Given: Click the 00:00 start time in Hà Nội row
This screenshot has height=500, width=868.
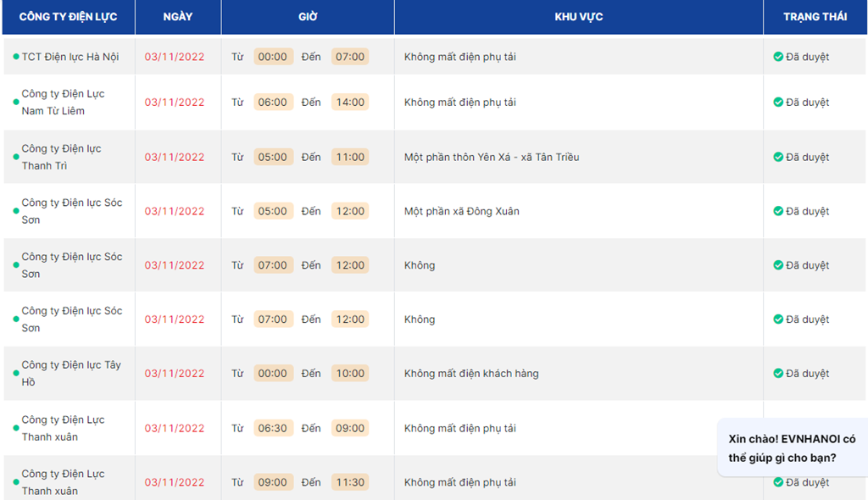Looking at the screenshot, I should click(x=273, y=57).
